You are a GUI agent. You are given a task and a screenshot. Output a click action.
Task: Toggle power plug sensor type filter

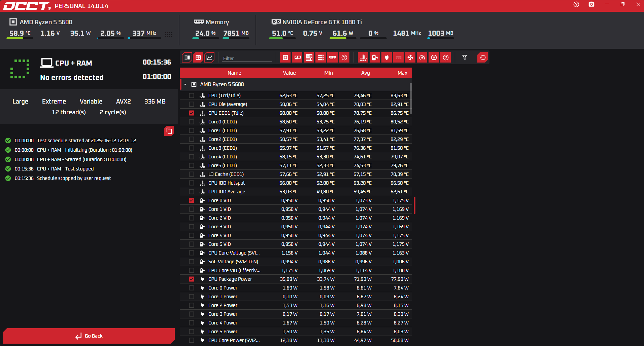click(x=387, y=57)
